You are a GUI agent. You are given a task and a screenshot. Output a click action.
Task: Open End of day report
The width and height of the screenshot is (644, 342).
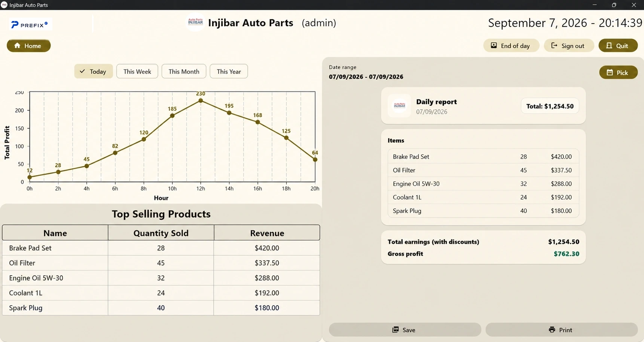tap(511, 46)
